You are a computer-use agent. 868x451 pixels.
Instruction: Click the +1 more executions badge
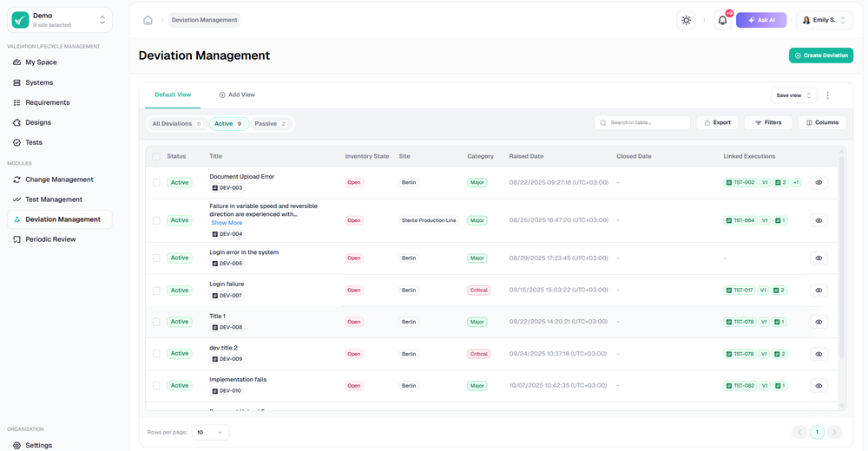pyautogui.click(x=796, y=183)
